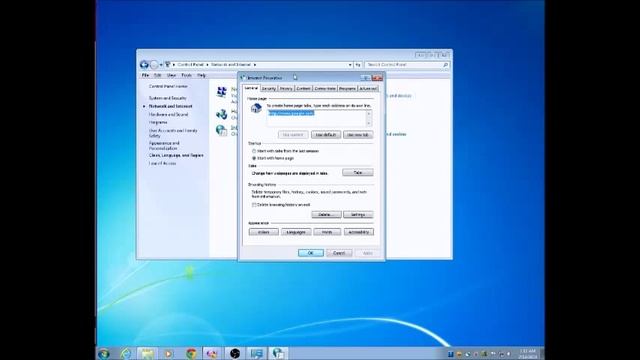Switch to the Privacy tab
This screenshot has height=360, width=640.
coord(286,89)
